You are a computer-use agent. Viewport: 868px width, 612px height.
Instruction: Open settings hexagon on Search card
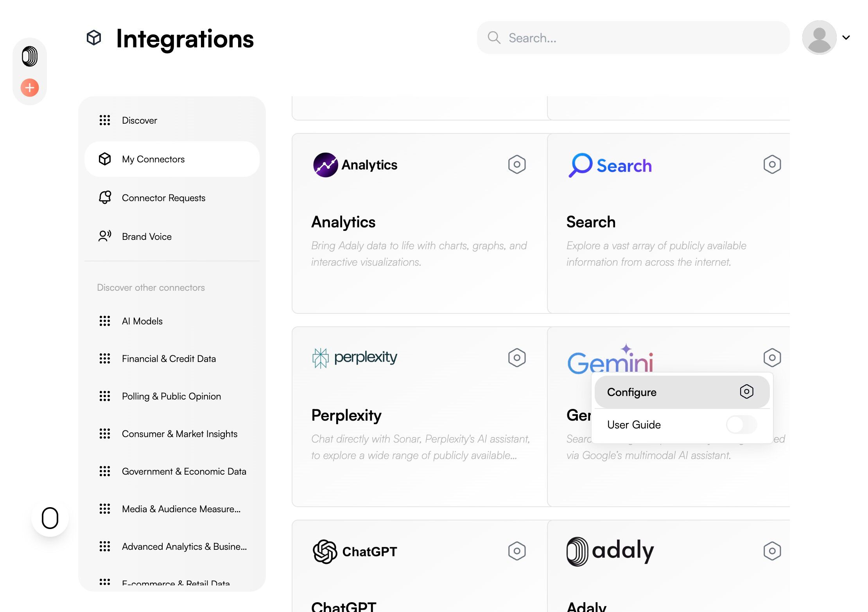[x=772, y=164]
